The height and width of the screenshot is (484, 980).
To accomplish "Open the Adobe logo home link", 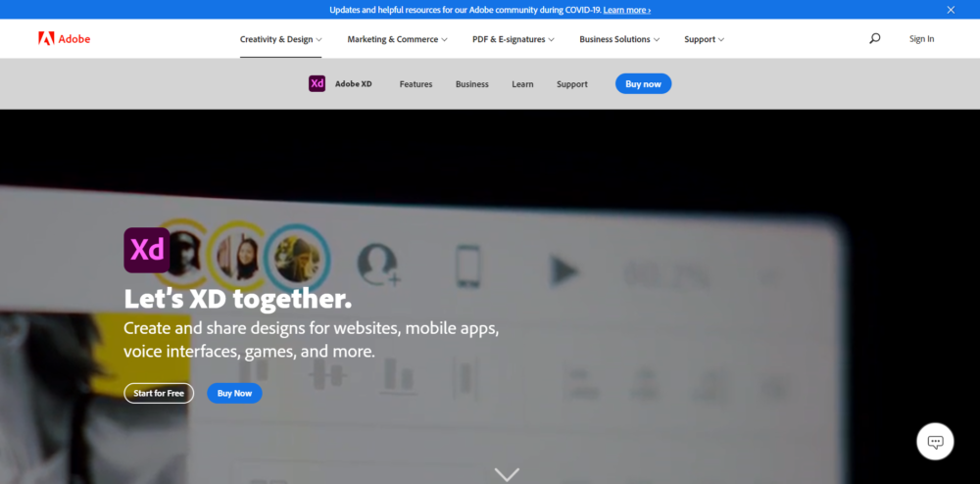I will pos(65,39).
